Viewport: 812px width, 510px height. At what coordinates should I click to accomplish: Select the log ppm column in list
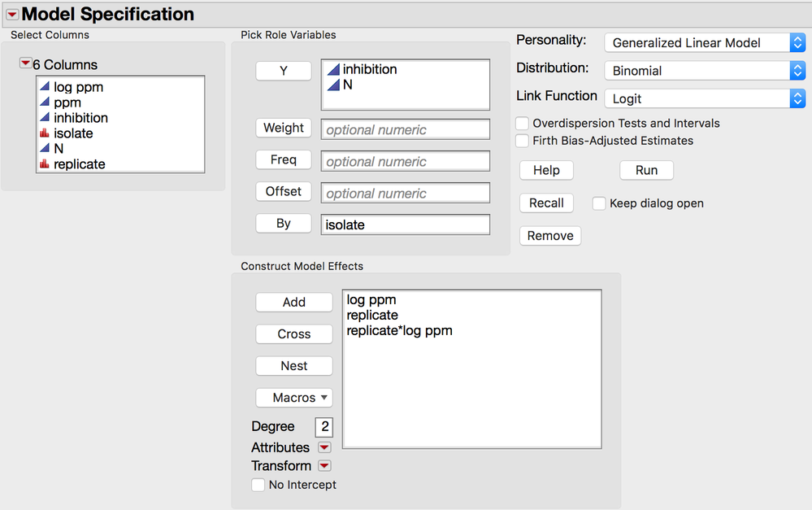click(x=78, y=87)
